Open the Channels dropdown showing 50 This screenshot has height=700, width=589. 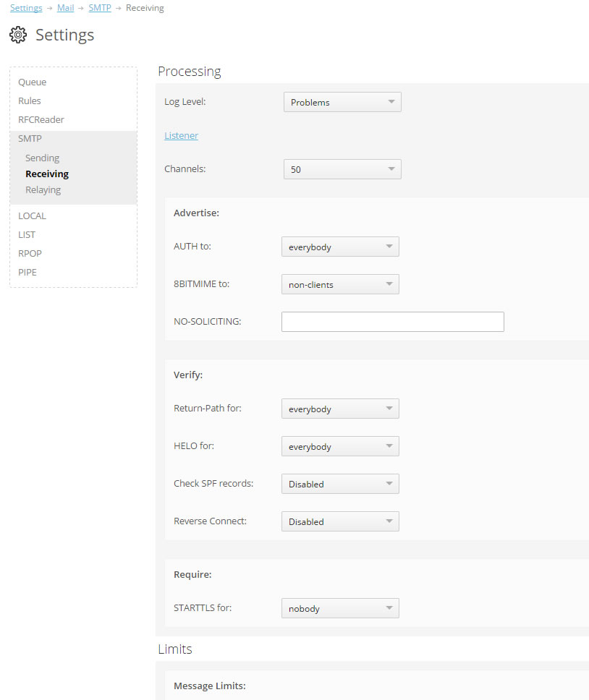click(x=342, y=169)
